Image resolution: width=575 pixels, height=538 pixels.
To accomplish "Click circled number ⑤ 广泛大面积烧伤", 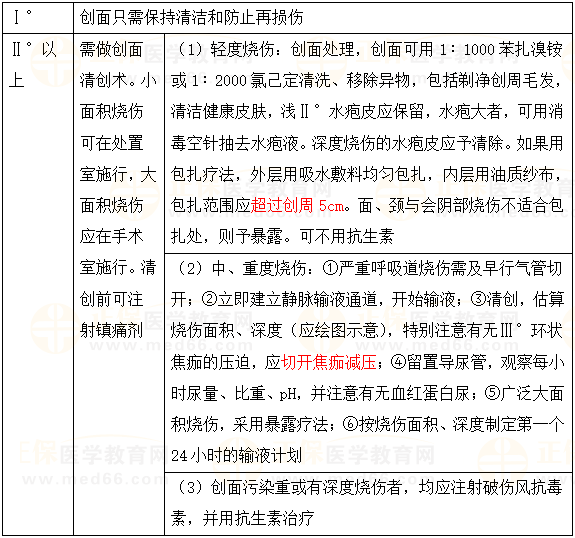I will tap(492, 394).
